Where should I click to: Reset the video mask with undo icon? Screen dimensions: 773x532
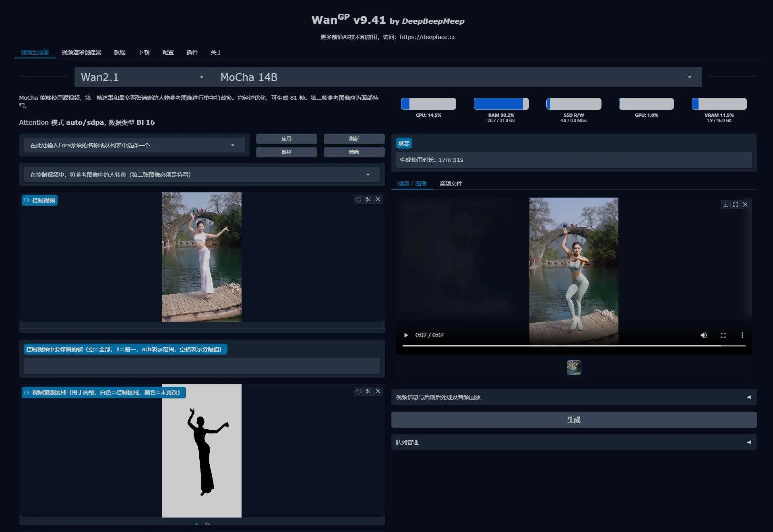358,391
